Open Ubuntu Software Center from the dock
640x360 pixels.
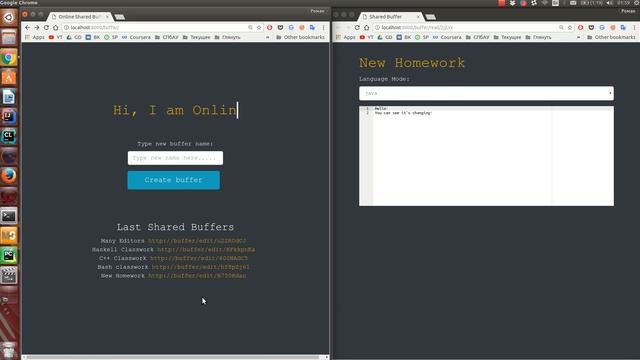[x=9, y=77]
